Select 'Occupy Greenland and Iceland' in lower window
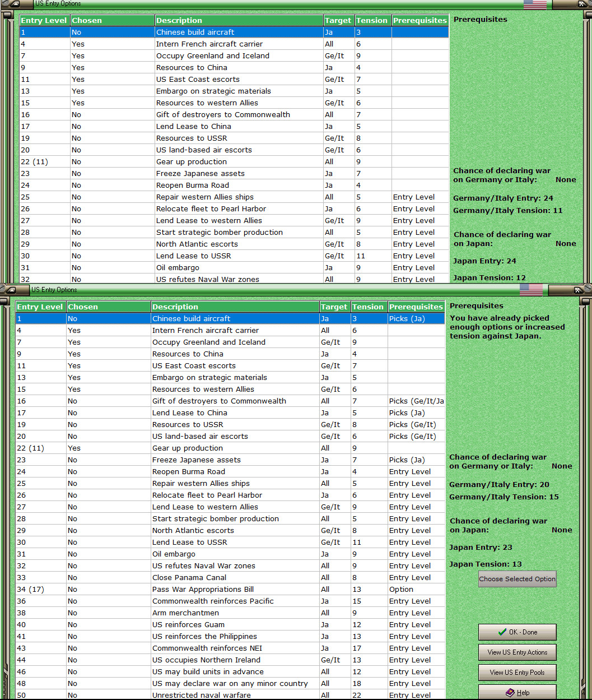 230,342
